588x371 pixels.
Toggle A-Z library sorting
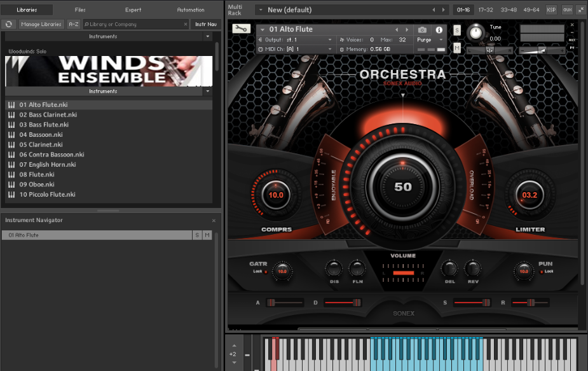coord(74,24)
